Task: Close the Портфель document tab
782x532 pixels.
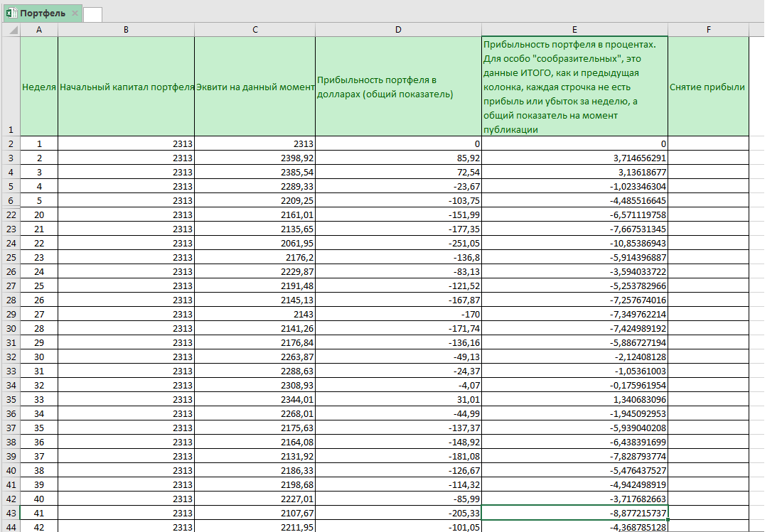Action: pos(75,13)
